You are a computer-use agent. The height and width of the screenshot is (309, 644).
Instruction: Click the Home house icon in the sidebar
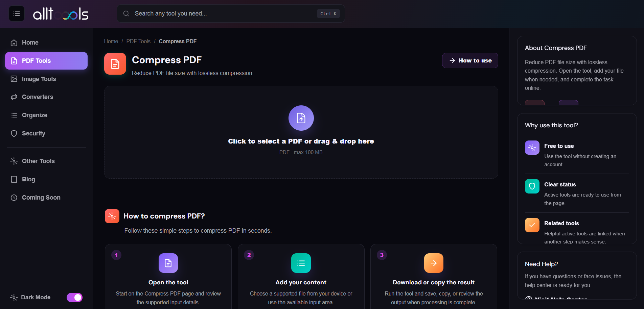pos(14,43)
